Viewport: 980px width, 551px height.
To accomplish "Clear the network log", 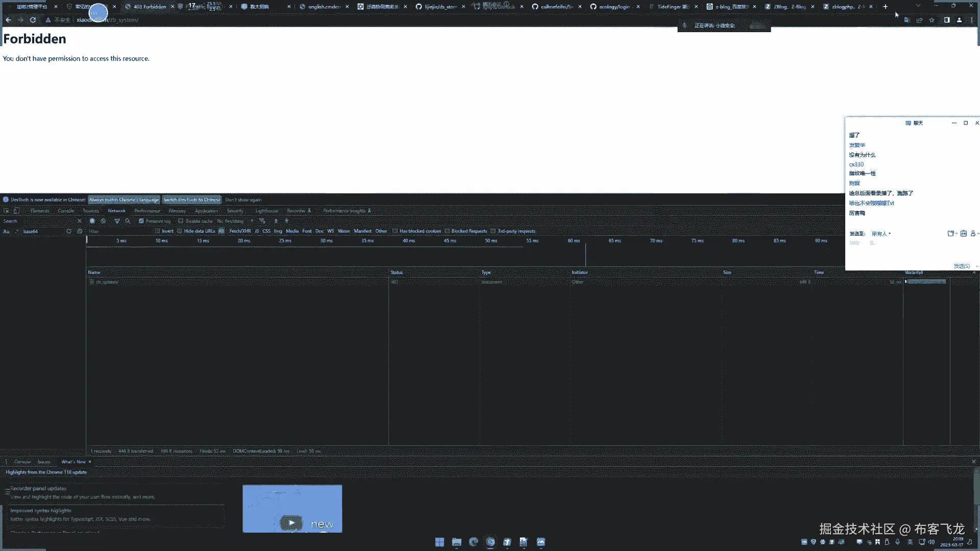I will tap(103, 221).
